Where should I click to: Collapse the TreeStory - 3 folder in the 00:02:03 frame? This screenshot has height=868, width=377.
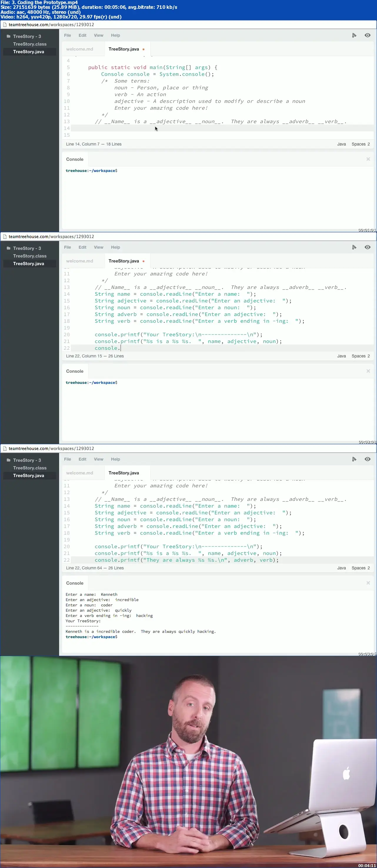[x=24, y=248]
